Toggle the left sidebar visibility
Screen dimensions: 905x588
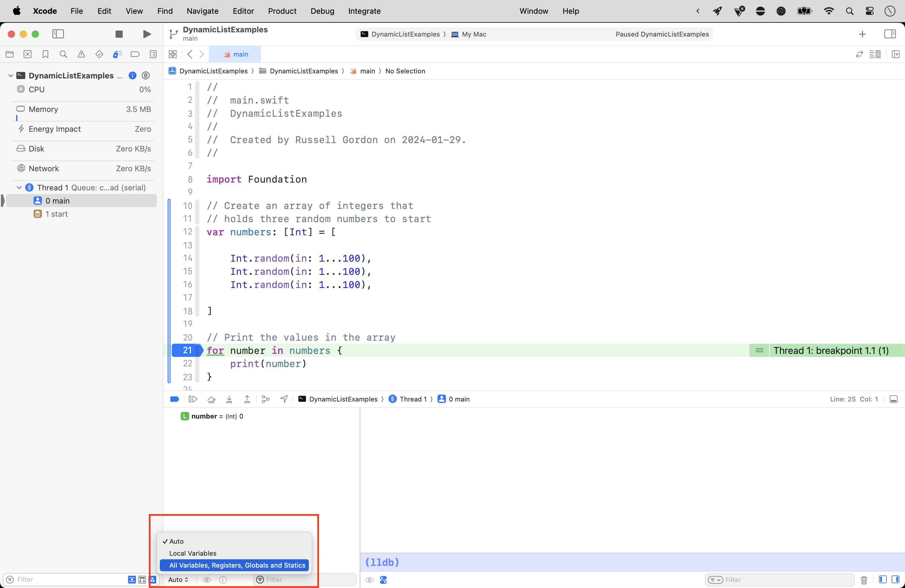(x=58, y=34)
